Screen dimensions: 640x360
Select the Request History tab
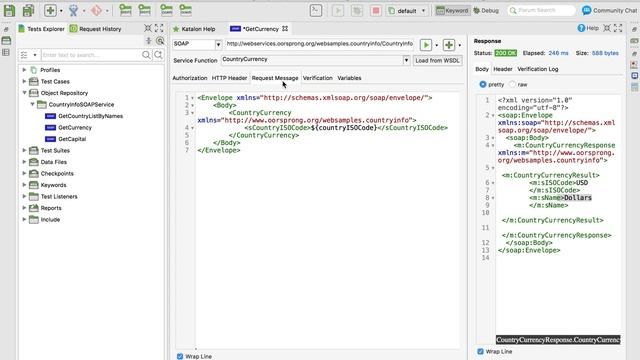point(96,29)
